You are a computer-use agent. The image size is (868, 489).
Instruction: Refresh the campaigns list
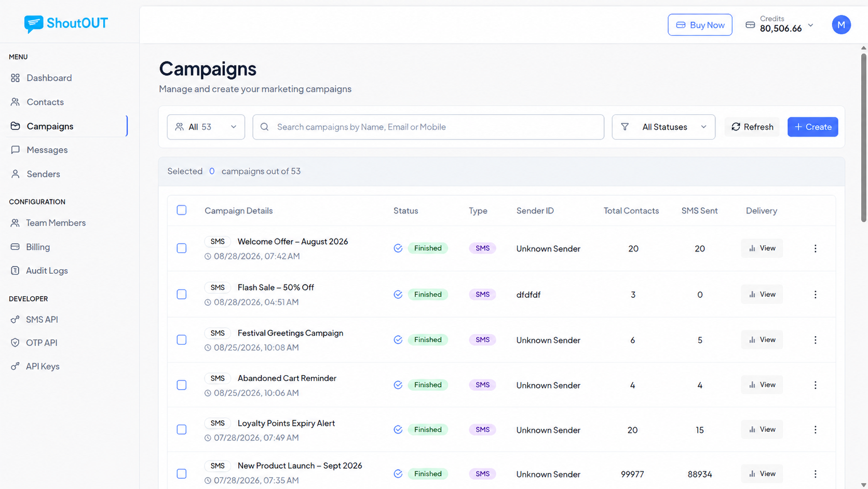click(x=752, y=127)
